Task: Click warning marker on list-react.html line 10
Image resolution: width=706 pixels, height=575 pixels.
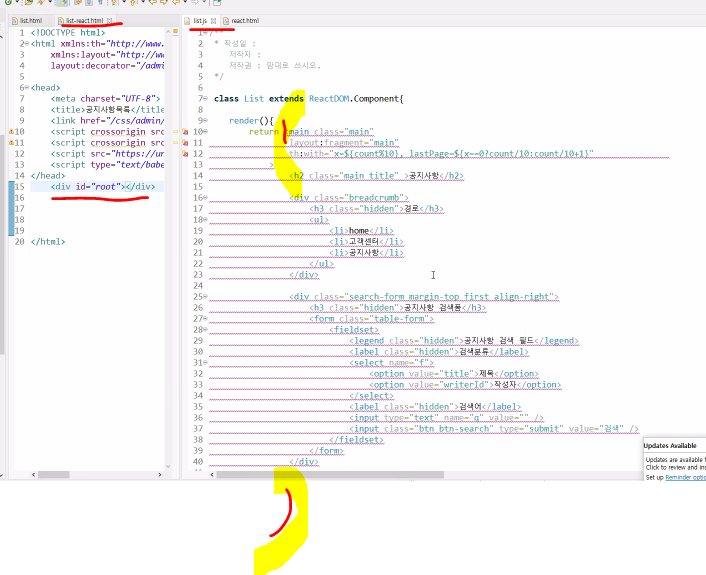Action: click(x=11, y=131)
